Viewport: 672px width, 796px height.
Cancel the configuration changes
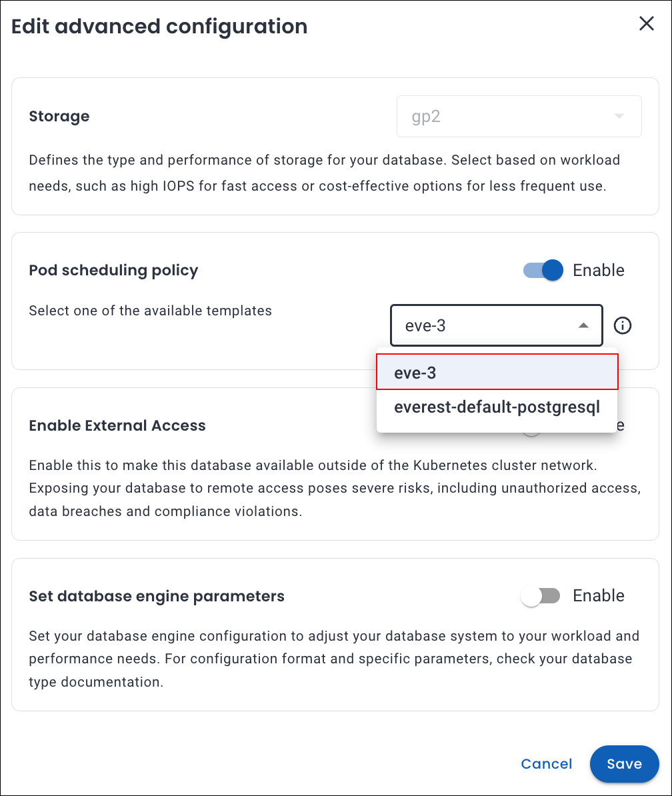(546, 764)
